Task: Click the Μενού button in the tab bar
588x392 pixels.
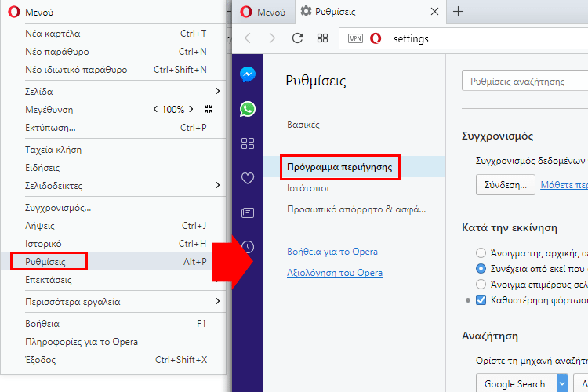Action: click(263, 12)
